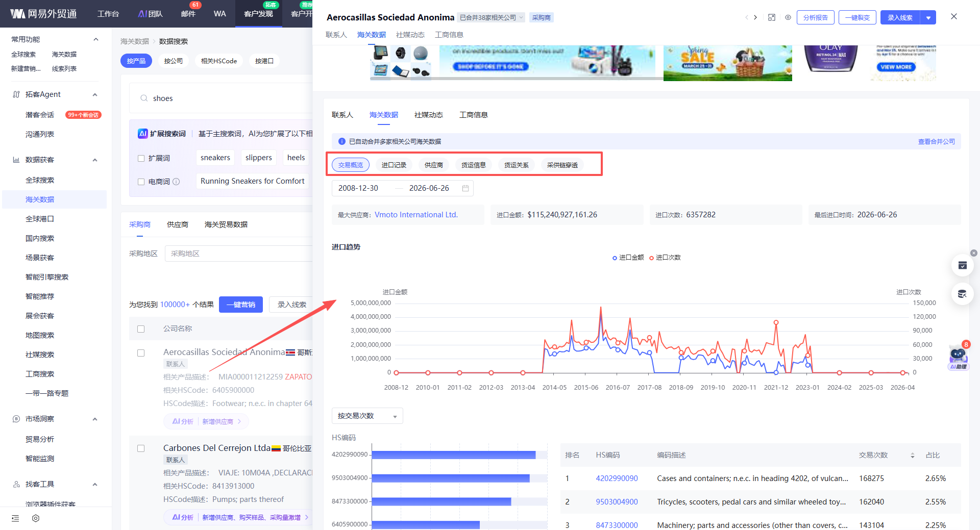Tick the 电商词 checkbox
The width and height of the screenshot is (980, 530).
[x=141, y=182]
